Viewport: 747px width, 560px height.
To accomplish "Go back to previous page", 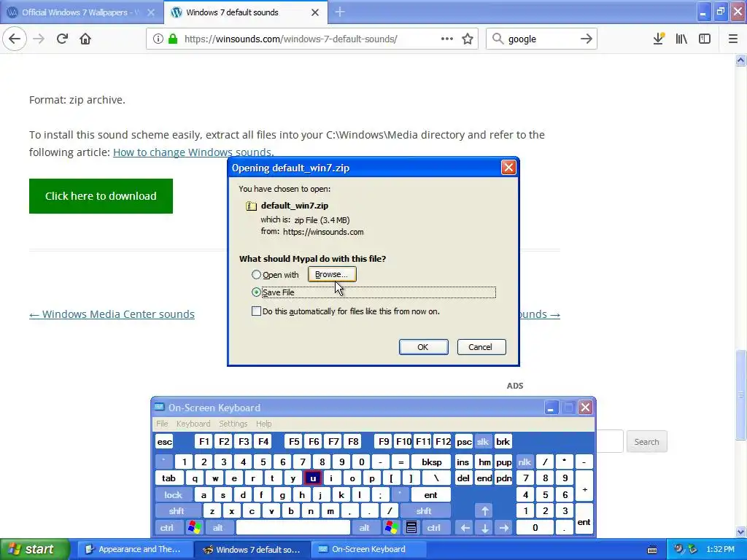I will tap(15, 39).
